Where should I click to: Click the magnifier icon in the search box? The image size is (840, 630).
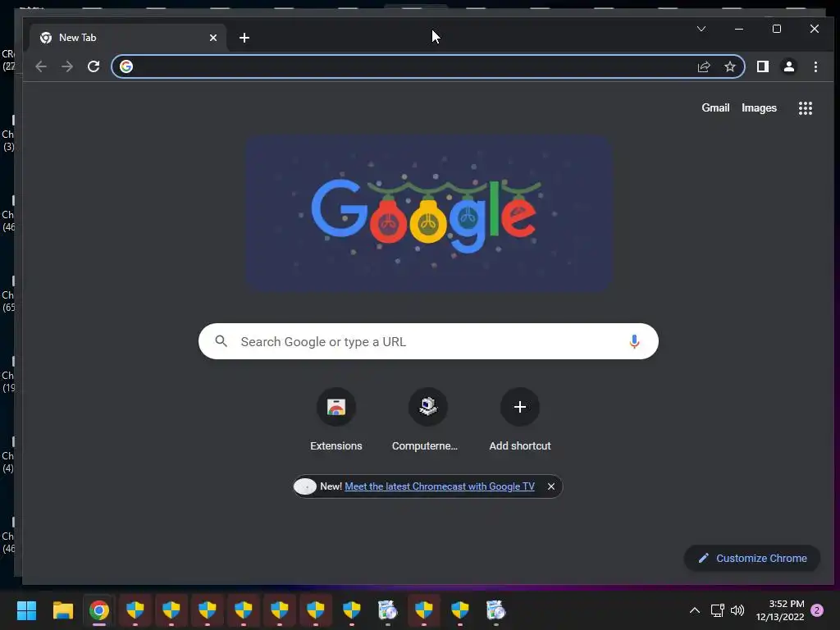(x=221, y=341)
